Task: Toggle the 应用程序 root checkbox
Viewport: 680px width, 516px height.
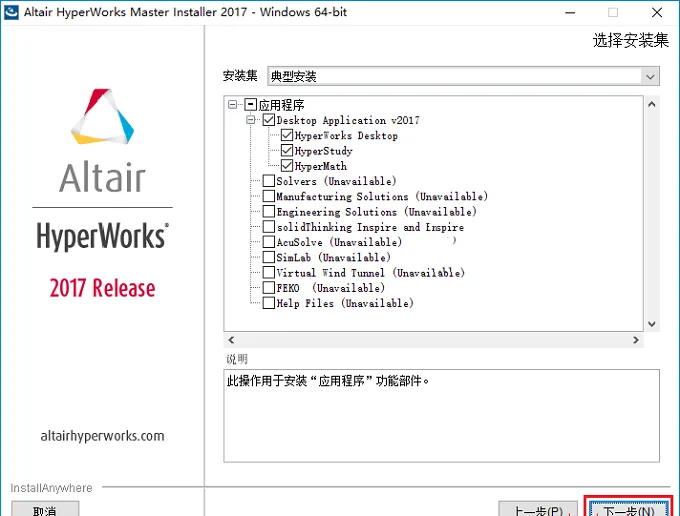Action: (251, 105)
